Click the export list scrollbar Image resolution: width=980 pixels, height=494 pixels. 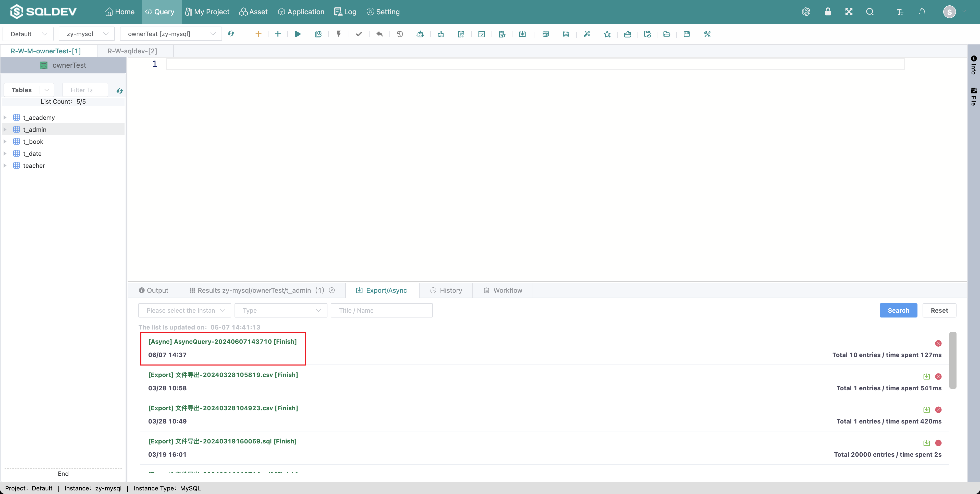pos(953,360)
